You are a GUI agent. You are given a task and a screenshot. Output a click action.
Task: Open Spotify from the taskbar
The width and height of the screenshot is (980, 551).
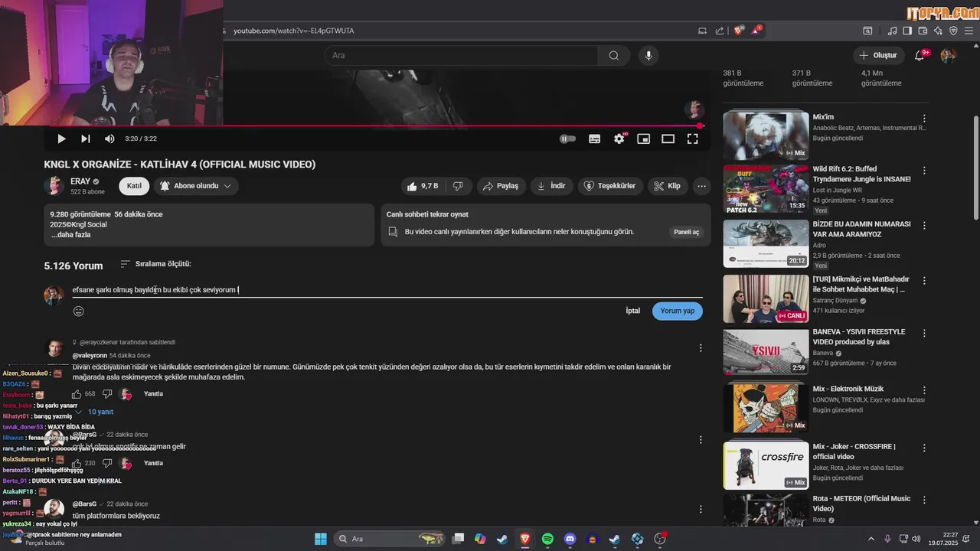(x=547, y=539)
